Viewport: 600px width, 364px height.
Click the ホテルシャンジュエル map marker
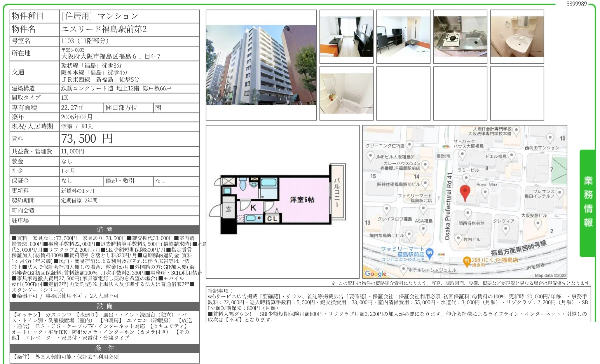pyautogui.click(x=403, y=269)
